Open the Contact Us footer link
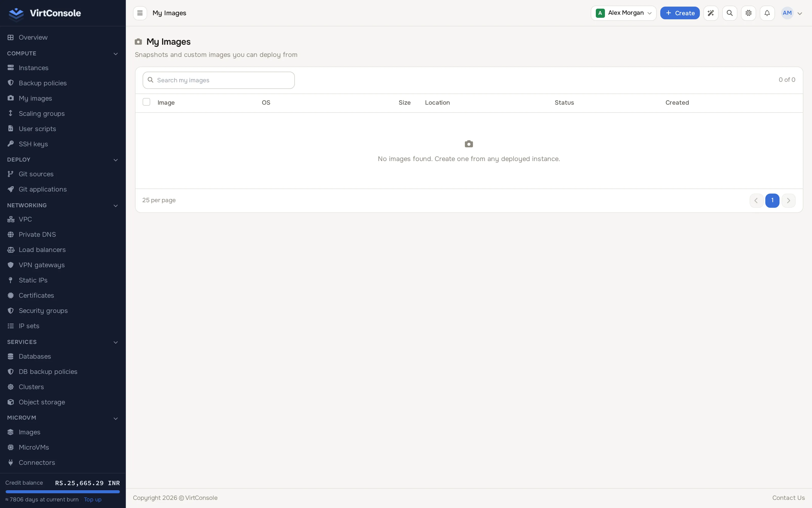Image resolution: width=812 pixels, height=508 pixels. click(x=788, y=498)
